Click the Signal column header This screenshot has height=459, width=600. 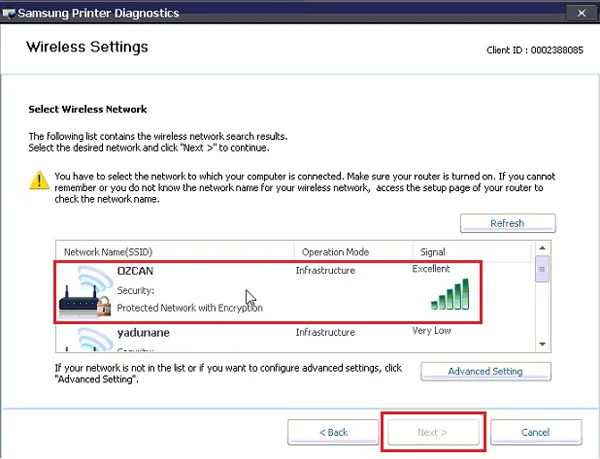pyautogui.click(x=472, y=252)
